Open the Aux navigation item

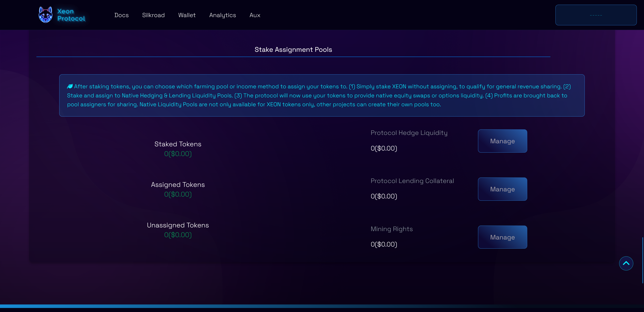tap(255, 15)
